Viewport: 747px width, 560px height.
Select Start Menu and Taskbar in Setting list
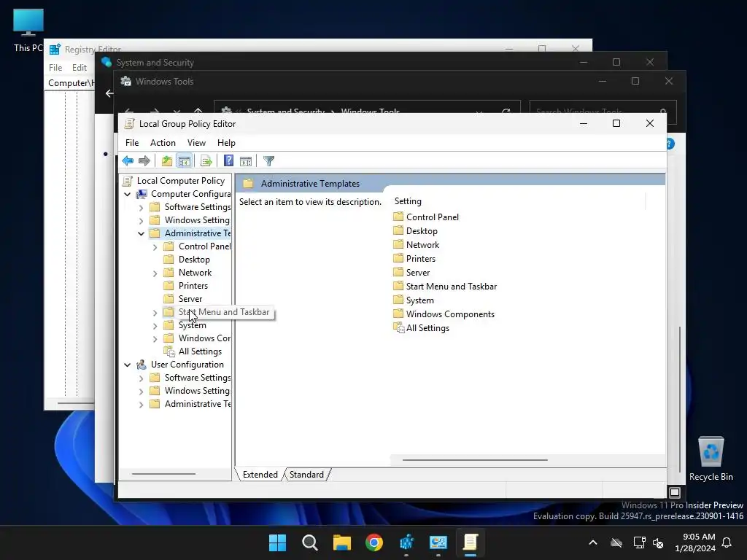pos(451,286)
